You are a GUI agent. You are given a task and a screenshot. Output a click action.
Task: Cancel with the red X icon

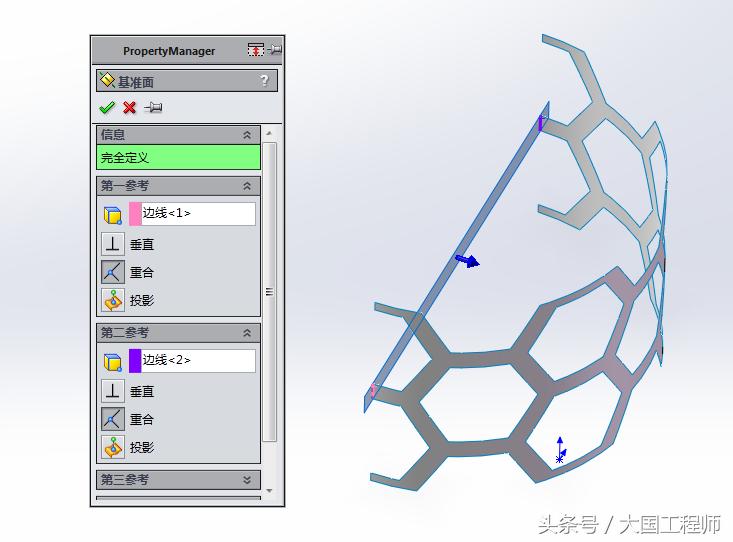click(x=129, y=108)
